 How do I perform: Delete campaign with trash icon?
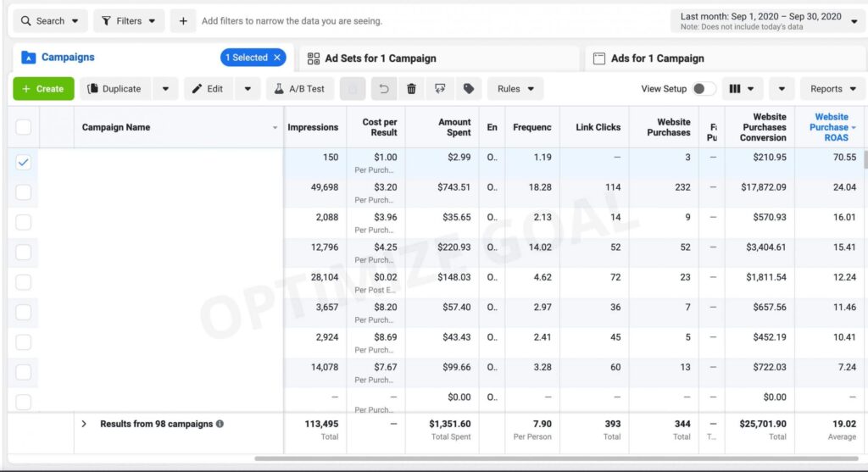(411, 88)
